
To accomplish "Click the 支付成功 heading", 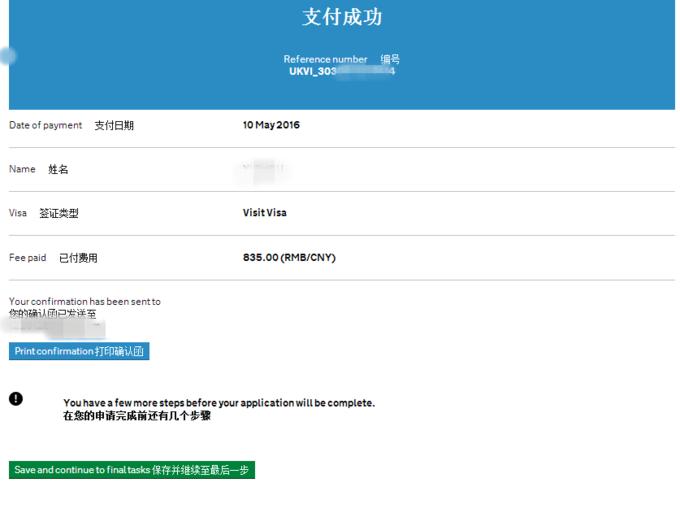I will tap(342, 17).
